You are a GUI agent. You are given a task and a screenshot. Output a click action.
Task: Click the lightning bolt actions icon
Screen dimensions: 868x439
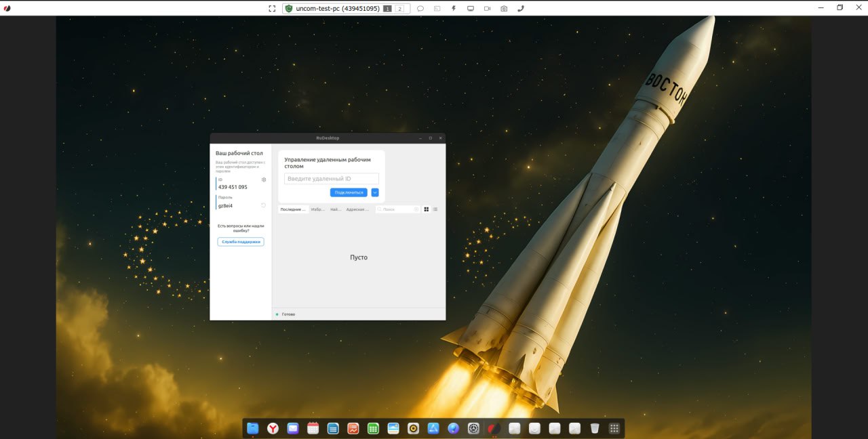click(x=453, y=9)
